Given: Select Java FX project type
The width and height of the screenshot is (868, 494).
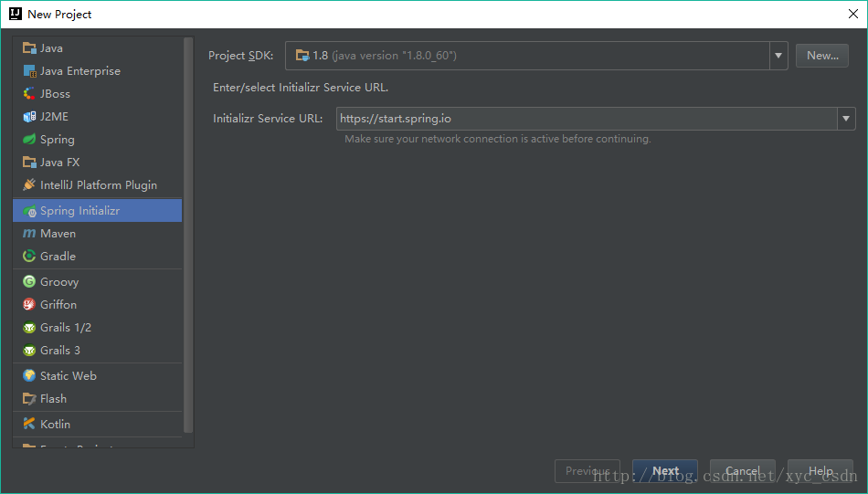Looking at the screenshot, I should click(98, 163).
